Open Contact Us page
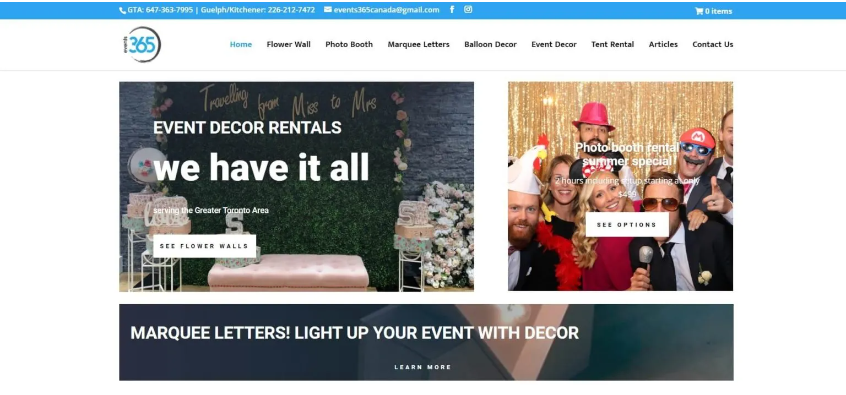 [713, 44]
